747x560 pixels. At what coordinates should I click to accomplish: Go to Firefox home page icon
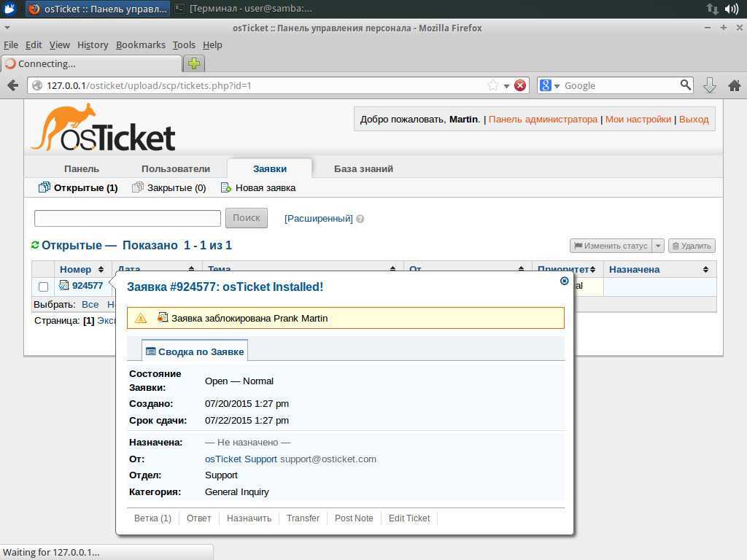pyautogui.click(x=734, y=85)
